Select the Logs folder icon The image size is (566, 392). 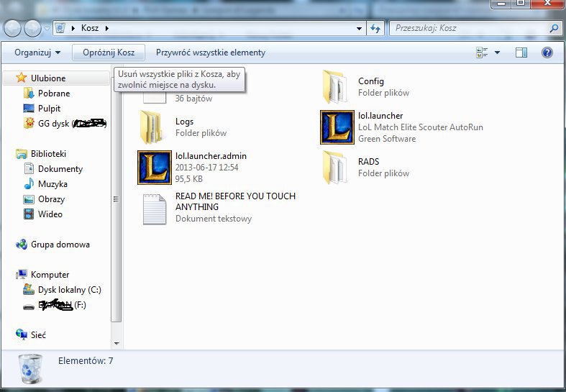154,127
